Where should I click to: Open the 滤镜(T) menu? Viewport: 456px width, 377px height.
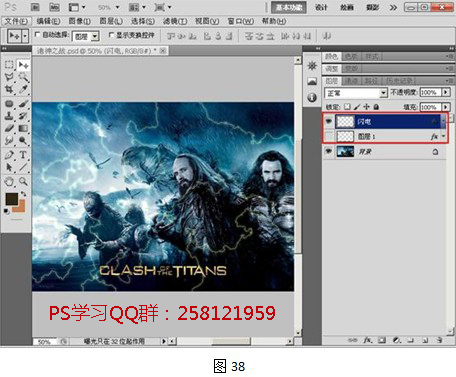coord(175,21)
